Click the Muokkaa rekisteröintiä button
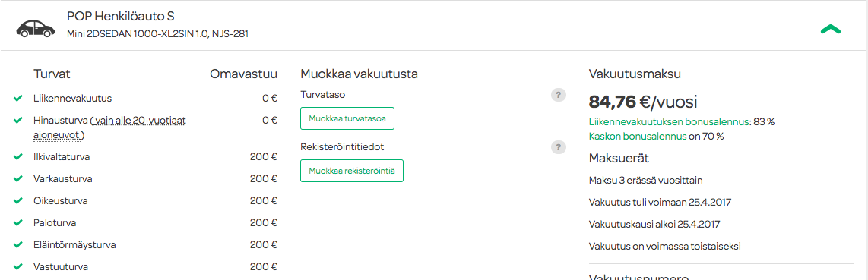868x280 pixels. 351,171
